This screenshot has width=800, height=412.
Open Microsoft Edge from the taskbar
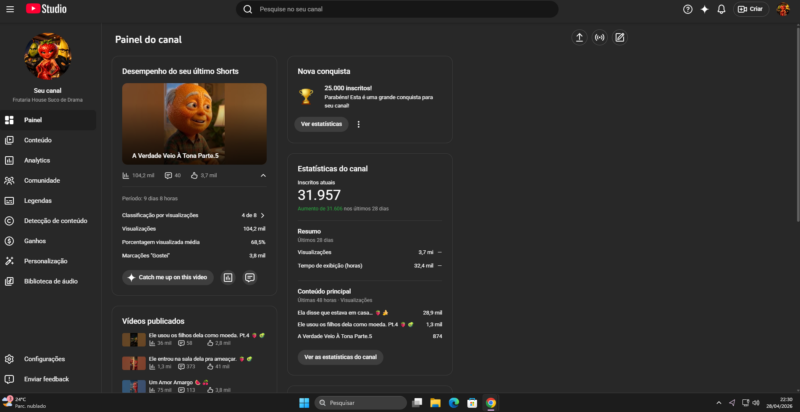pos(454,403)
